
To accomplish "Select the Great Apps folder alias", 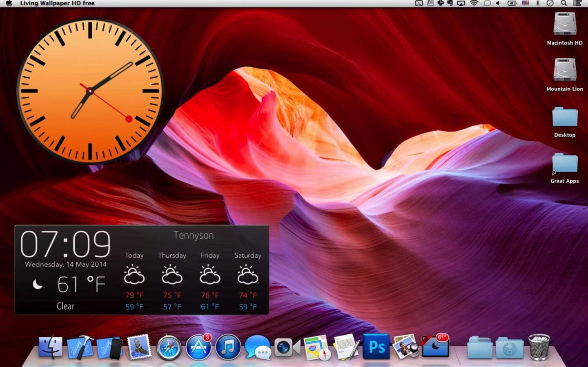I will click(x=565, y=163).
